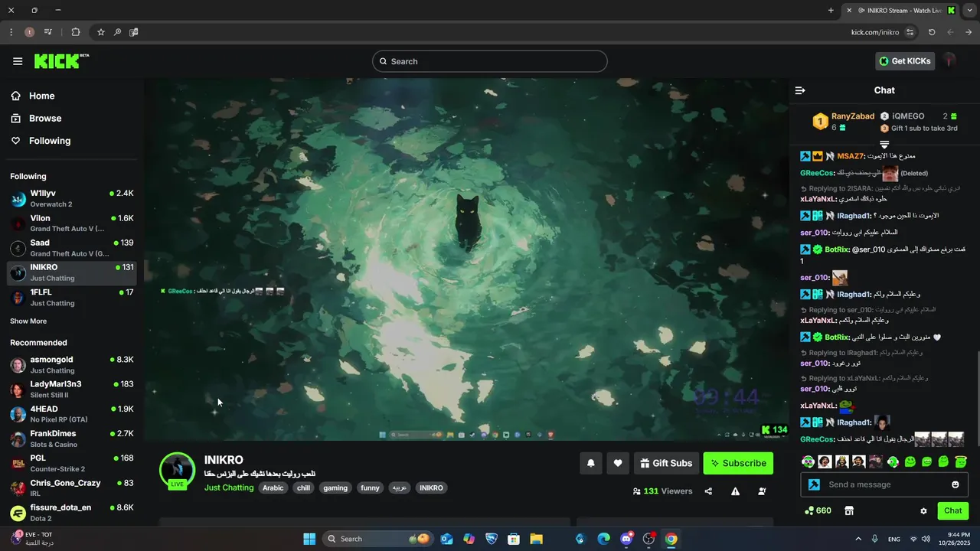Screen dimensions: 980x551
Task: Open LadyMarl3n3 recommended channel
Action: click(72, 390)
